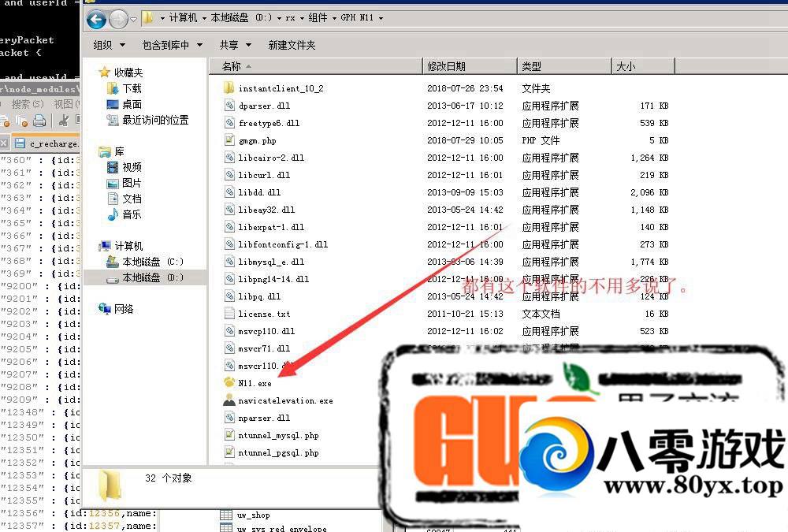Click 计算机 in the address bar path

tap(183, 18)
